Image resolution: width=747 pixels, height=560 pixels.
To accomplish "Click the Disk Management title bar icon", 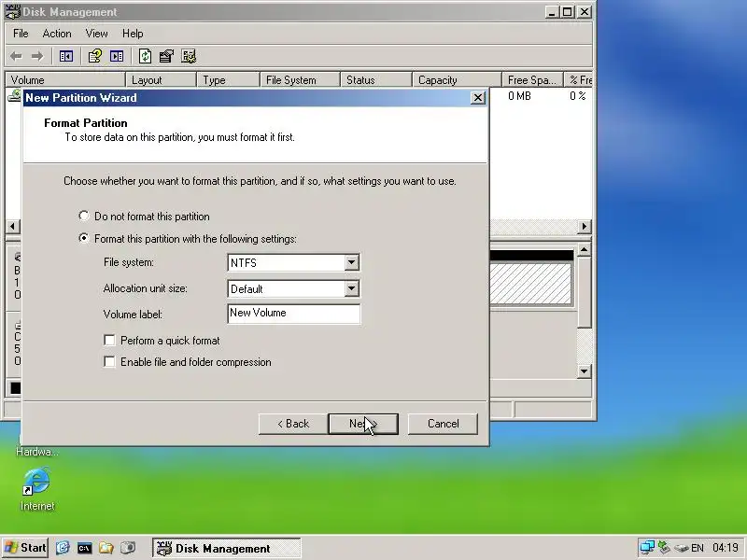I will [13, 12].
